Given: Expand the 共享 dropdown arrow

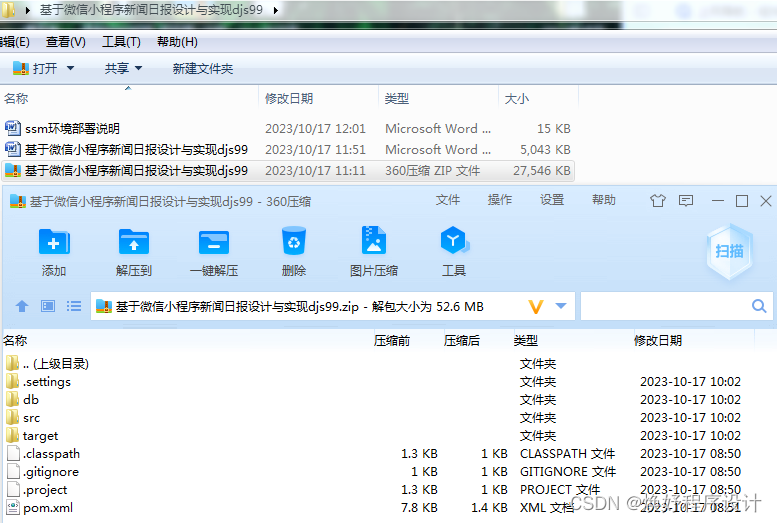Looking at the screenshot, I should click(138, 68).
